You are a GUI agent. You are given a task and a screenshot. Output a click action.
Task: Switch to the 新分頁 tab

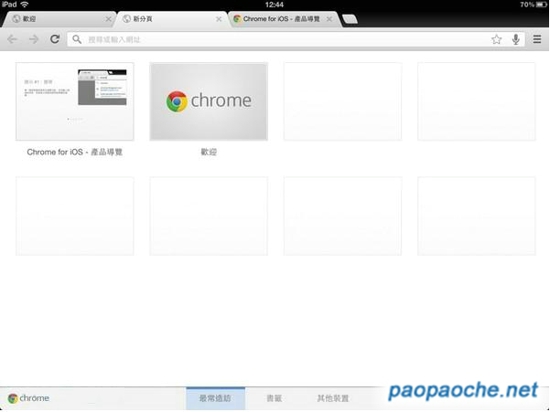(x=172, y=19)
